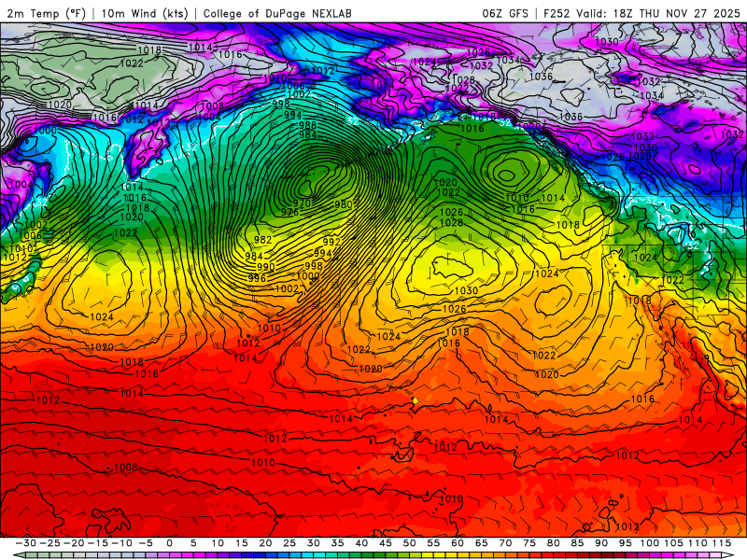
Task: Click the 20 value on the temperature legend
Action: tap(265, 543)
